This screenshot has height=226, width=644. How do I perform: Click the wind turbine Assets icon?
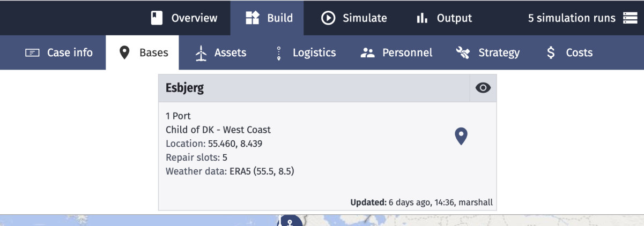click(201, 53)
